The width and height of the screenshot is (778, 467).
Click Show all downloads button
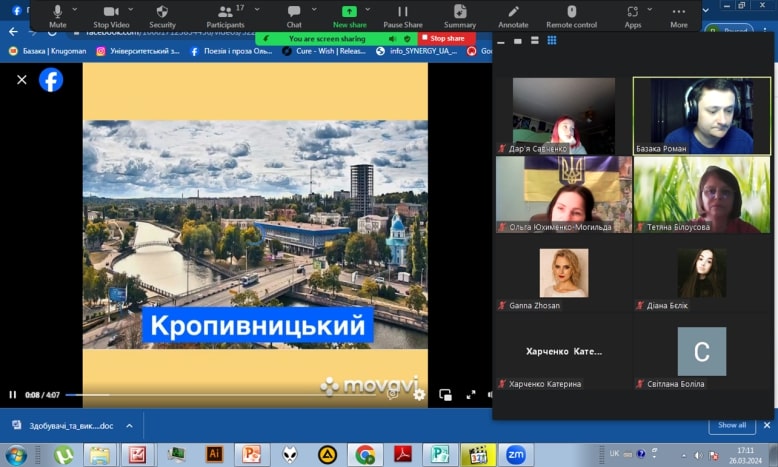pos(732,425)
